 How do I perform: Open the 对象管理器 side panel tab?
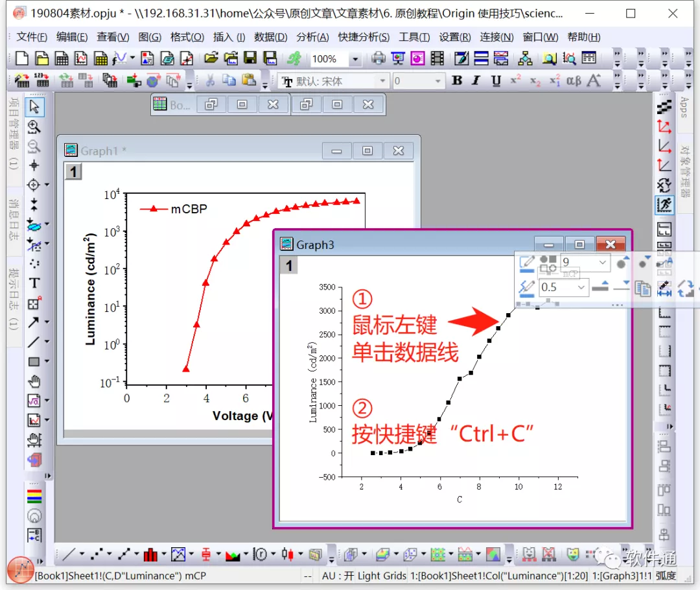684,171
